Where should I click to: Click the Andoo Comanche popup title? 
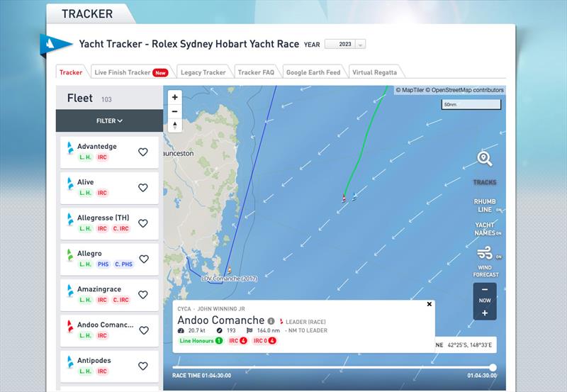[221, 320]
